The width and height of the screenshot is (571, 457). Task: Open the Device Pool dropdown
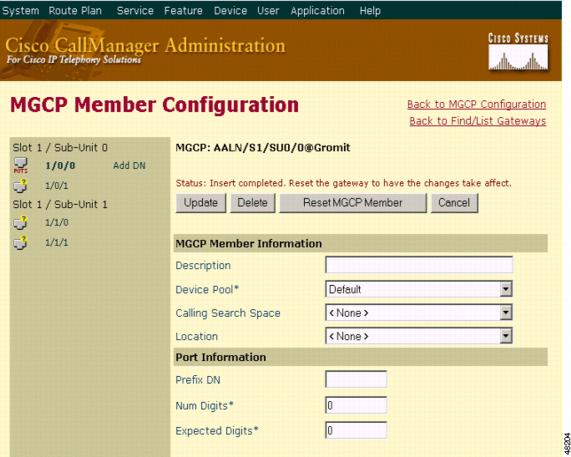419,289
